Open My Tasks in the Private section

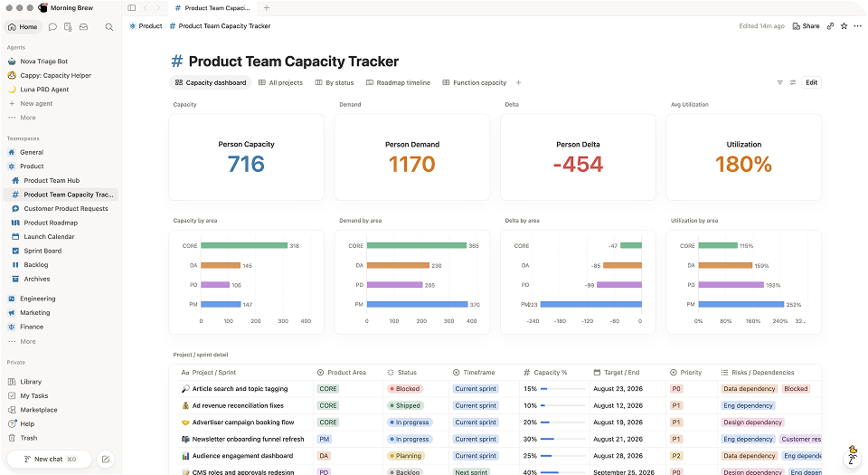tap(34, 396)
